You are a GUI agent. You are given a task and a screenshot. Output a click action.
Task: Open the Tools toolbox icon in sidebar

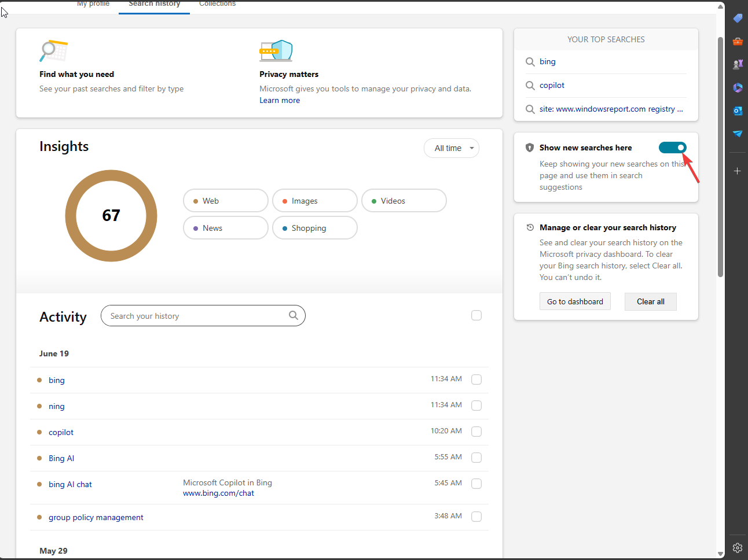click(x=738, y=42)
